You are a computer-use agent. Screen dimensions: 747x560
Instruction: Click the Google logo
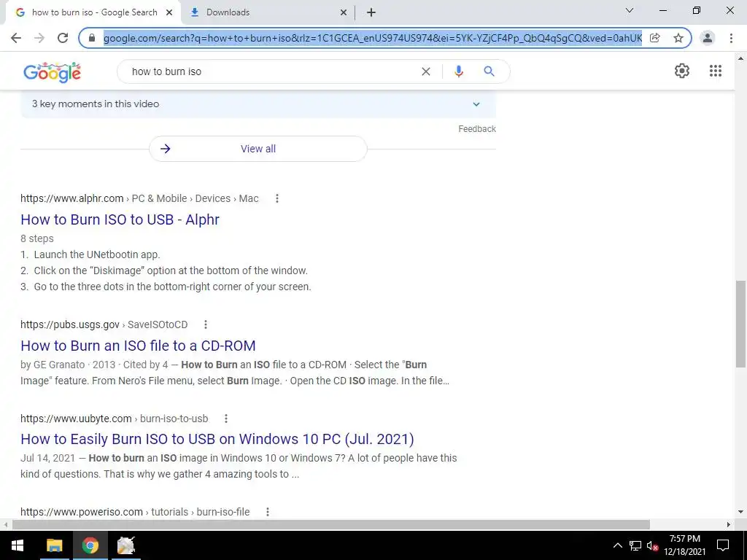click(x=52, y=72)
